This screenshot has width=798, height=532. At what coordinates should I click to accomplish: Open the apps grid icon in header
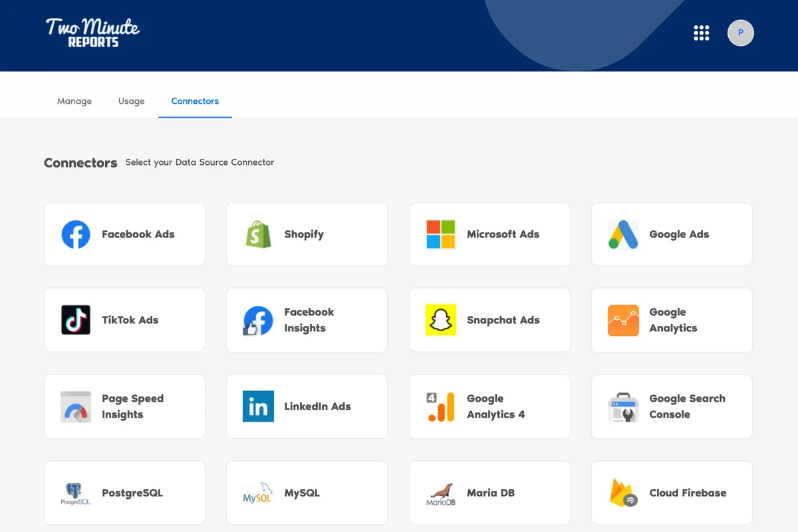click(702, 33)
